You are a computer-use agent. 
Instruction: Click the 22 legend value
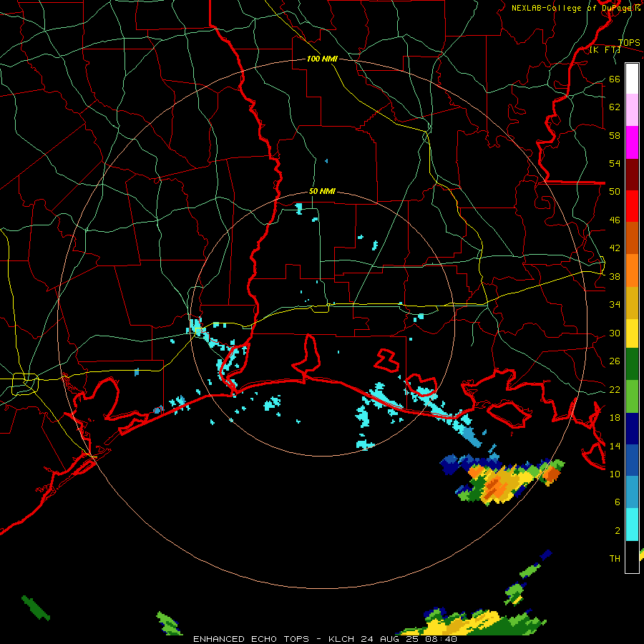coord(615,389)
